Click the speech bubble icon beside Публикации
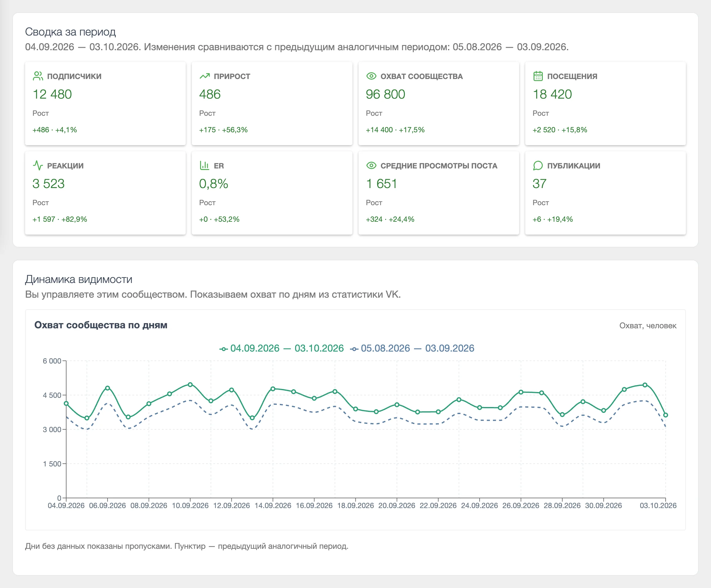The width and height of the screenshot is (711, 588). (x=538, y=165)
